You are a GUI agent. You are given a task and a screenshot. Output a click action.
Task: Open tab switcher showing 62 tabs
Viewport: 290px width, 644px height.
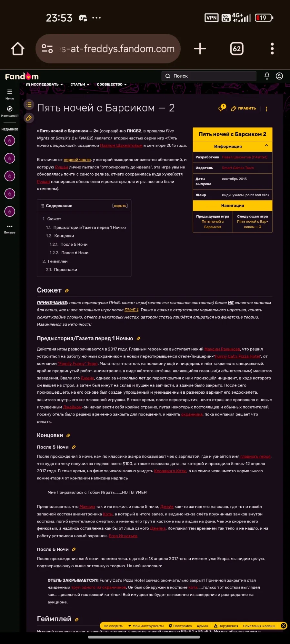pyautogui.click(x=237, y=49)
